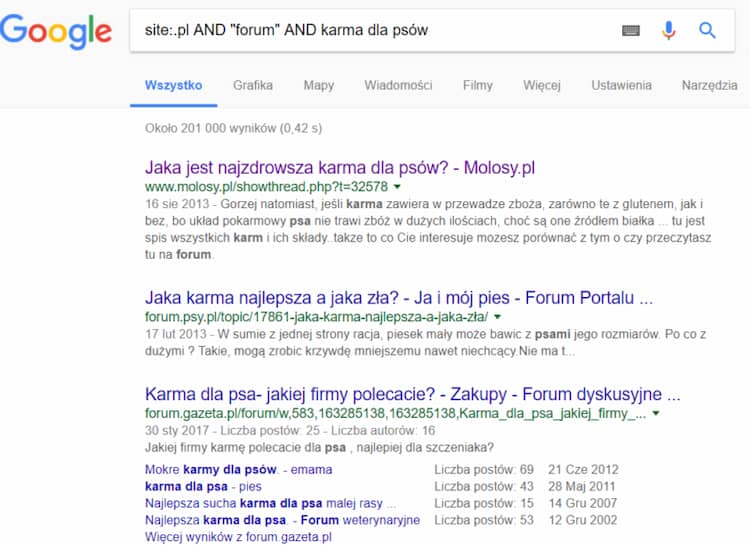Click 'Więcej wyników z forum.gazeta.pl' link
Image resolution: width=750 pixels, height=545 pixels.
(x=238, y=537)
